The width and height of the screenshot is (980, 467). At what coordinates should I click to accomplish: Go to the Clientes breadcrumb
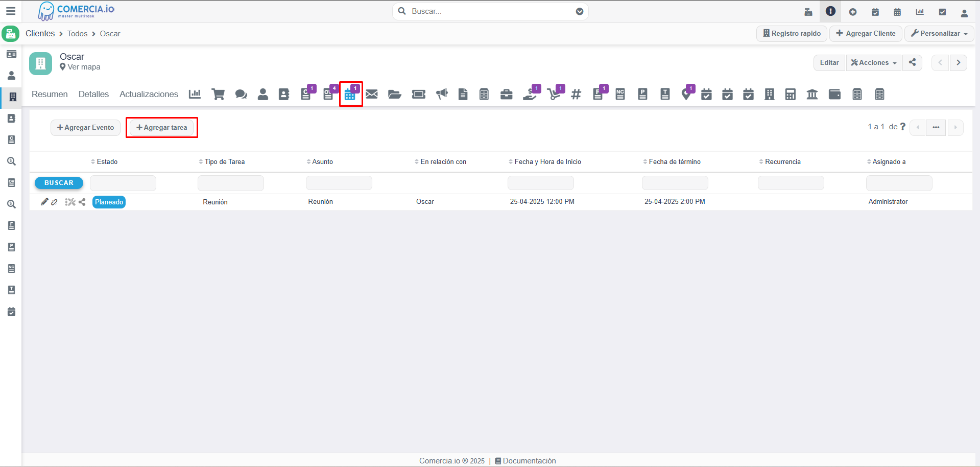point(40,33)
